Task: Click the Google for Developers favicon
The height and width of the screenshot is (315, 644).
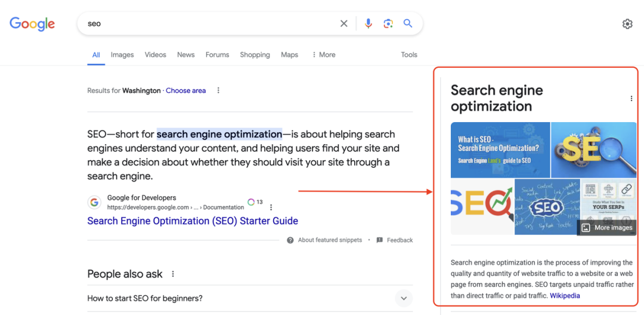Action: pyautogui.click(x=94, y=202)
